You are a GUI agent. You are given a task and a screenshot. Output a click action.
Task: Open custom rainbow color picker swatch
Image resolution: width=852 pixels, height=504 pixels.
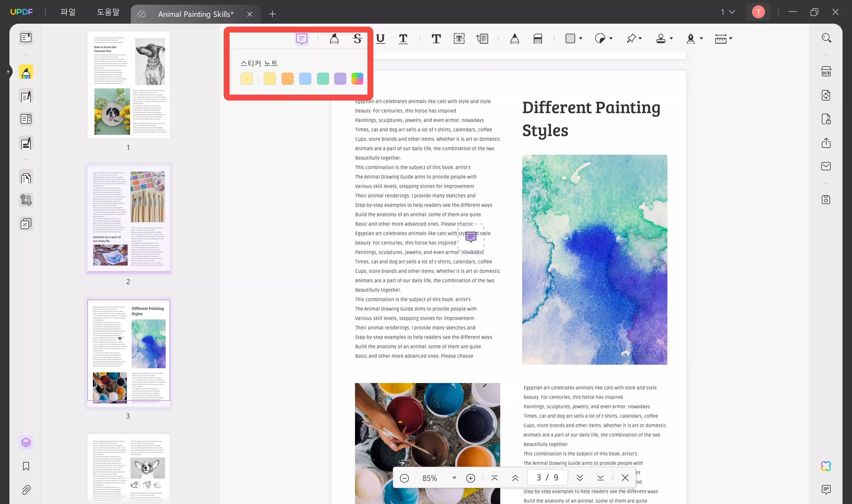[357, 79]
